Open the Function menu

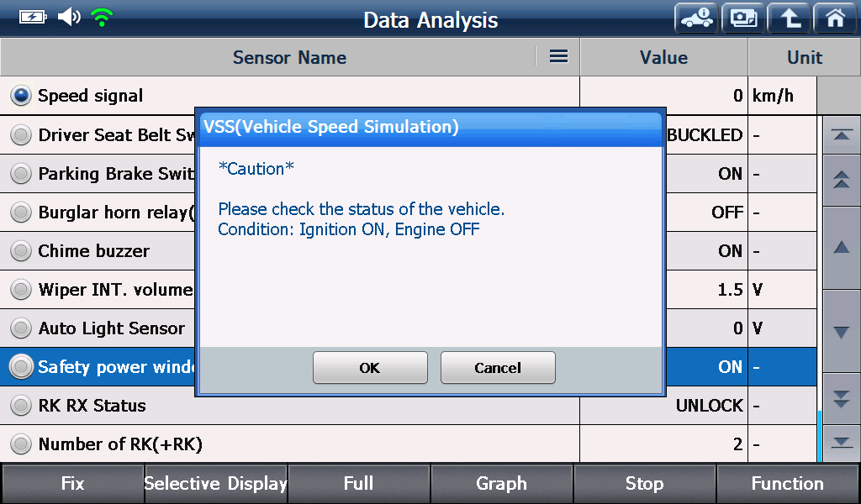pos(788,484)
